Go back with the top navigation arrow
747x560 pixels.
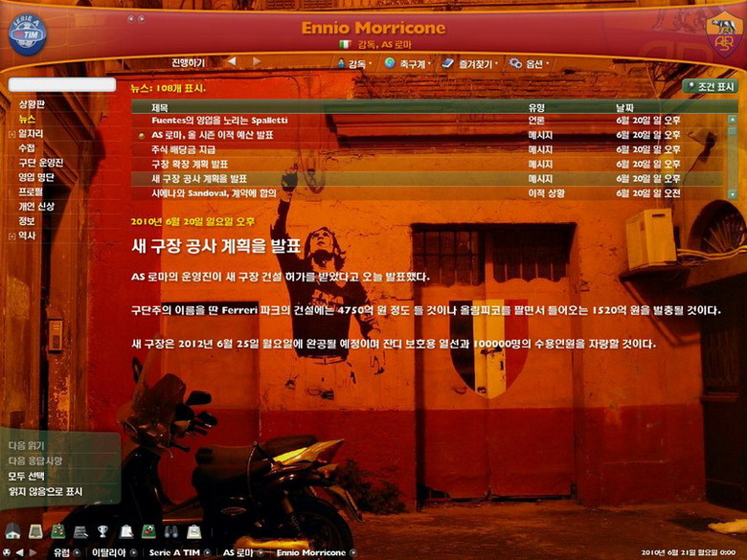tap(232, 61)
